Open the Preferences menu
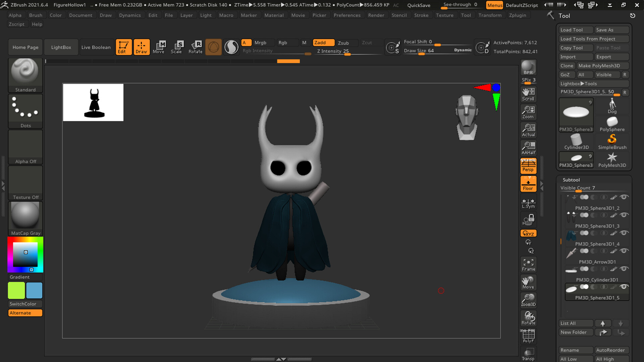 point(347,15)
